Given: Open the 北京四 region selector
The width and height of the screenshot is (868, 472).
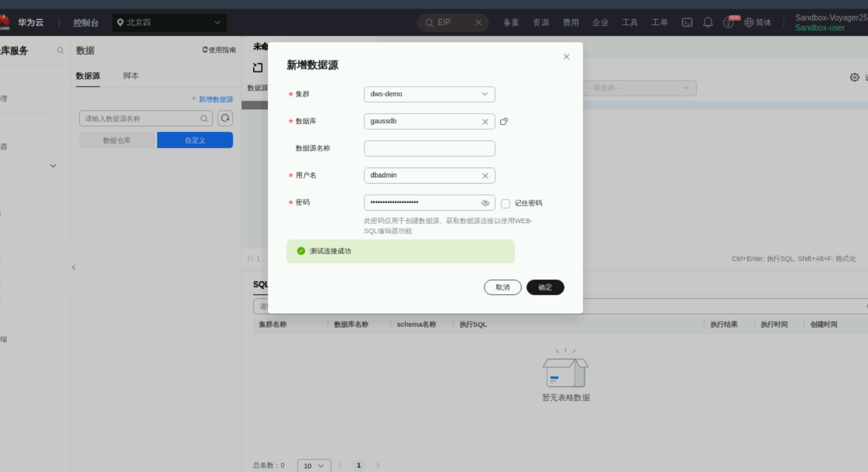Looking at the screenshot, I should (169, 23).
